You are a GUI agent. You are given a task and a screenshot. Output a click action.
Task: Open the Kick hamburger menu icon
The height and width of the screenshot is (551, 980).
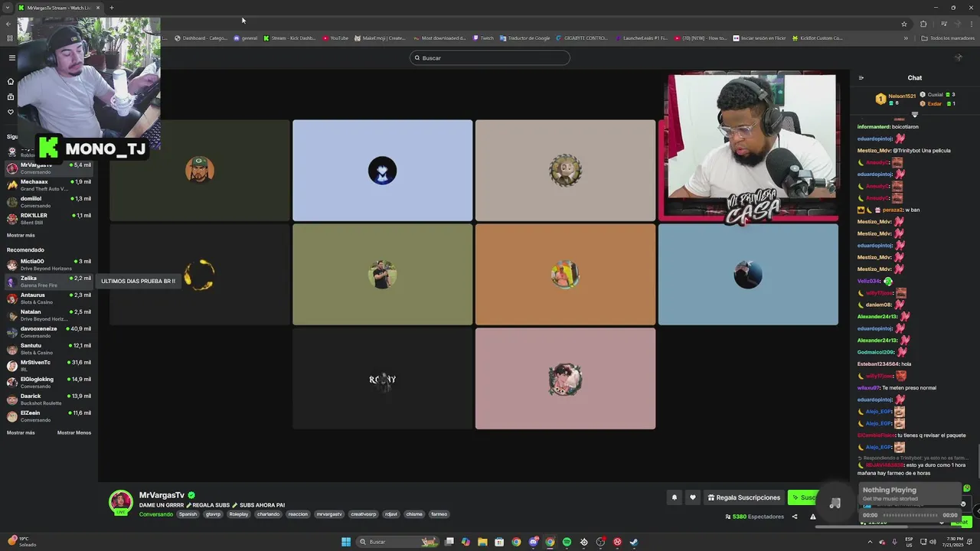coord(11,57)
